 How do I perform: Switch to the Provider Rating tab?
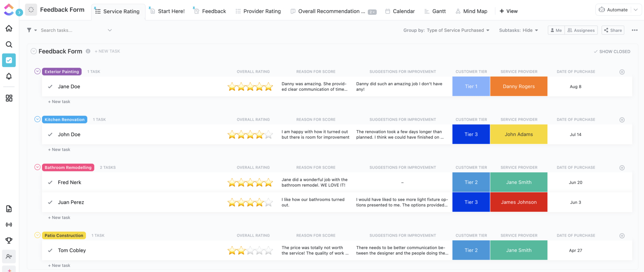click(258, 11)
